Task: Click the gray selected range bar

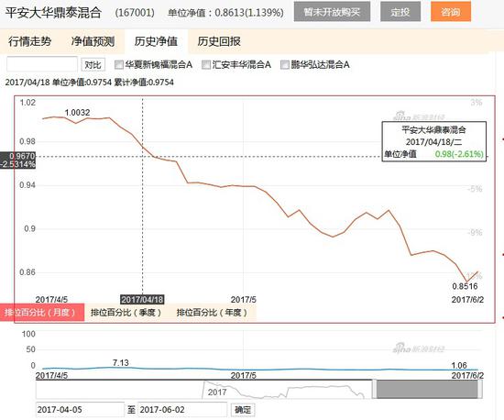Action: (x=427, y=389)
